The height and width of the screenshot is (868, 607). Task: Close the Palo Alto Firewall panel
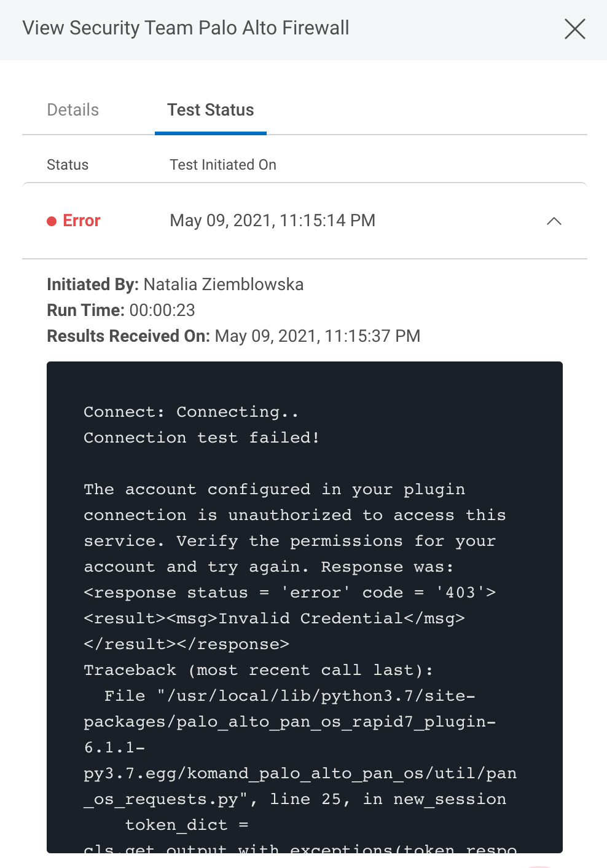[x=574, y=29]
